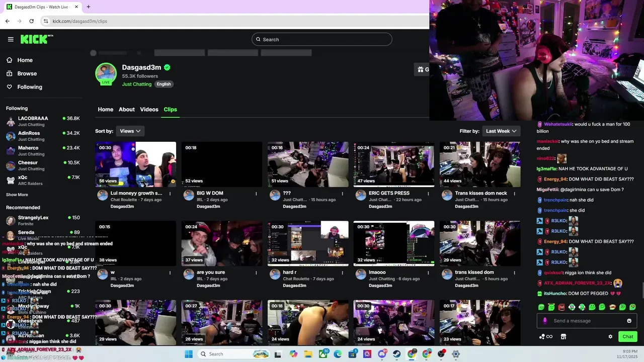Open Following in the sidebar

point(30,87)
